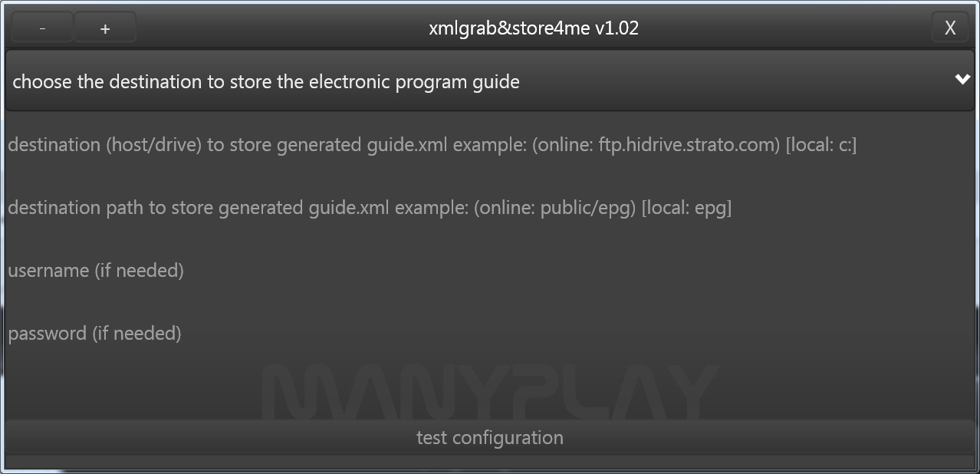Click the thin bar below 'test configuration'

[490, 462]
